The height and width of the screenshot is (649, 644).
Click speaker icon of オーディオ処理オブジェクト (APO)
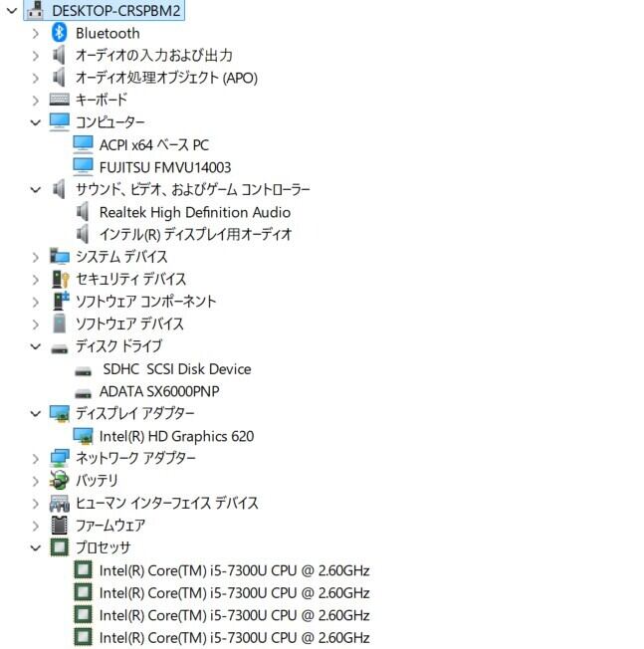pos(59,77)
